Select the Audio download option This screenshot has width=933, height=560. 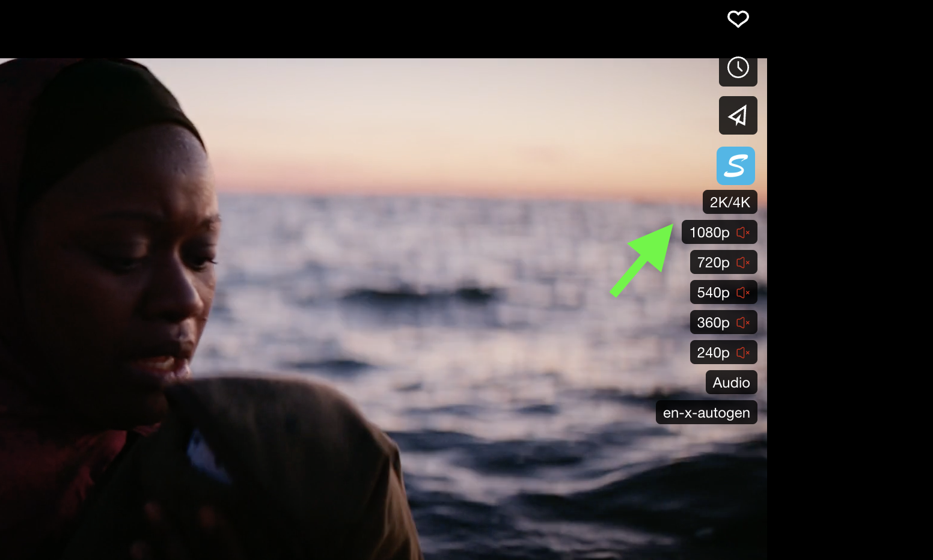point(732,382)
